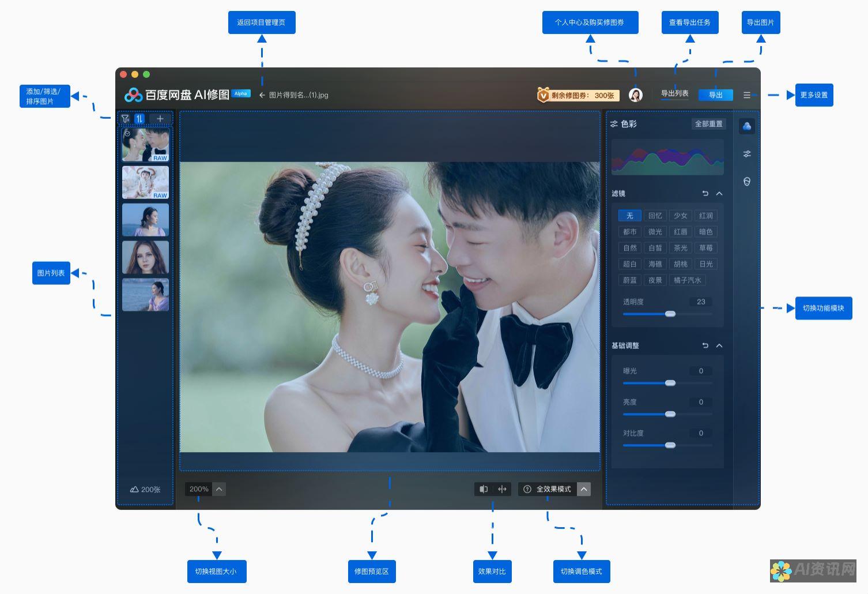Select the 都市 filter preset
Viewport: 868px width, 594px height.
(630, 232)
